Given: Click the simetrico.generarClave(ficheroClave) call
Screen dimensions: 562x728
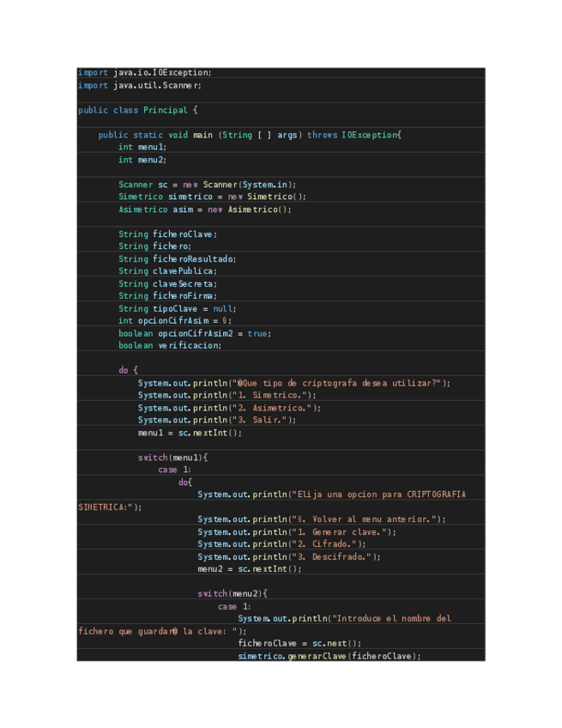Looking at the screenshot, I should pos(329,656).
